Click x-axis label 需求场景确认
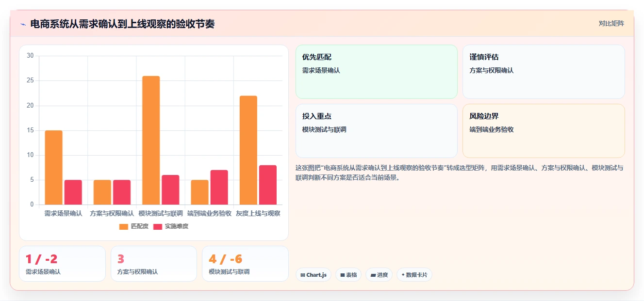The height and width of the screenshot is (301, 644). 64,213
